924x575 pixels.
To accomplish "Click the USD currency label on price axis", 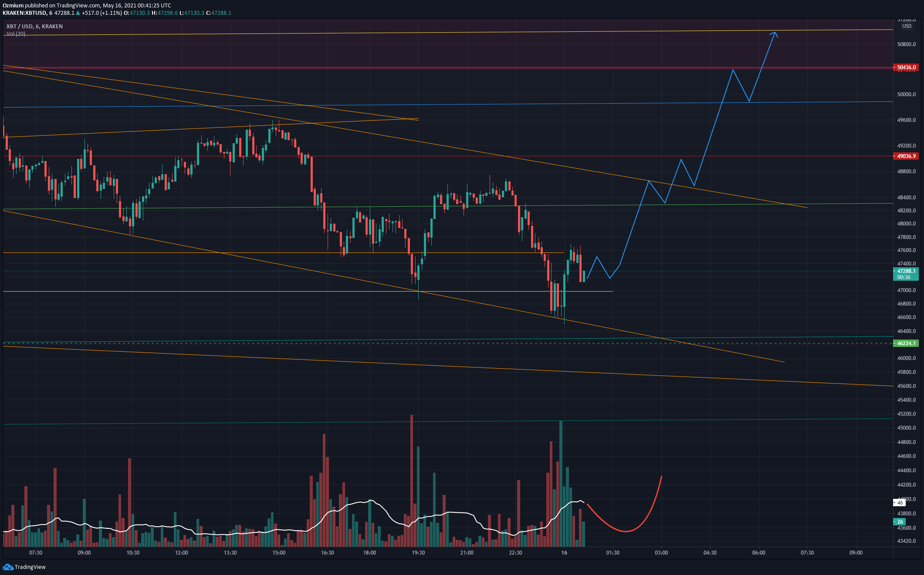I will (x=907, y=26).
